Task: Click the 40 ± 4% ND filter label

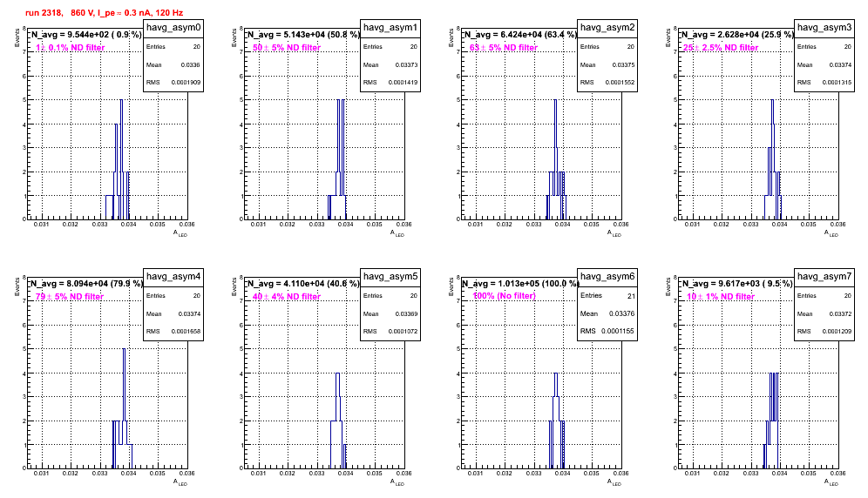Action: [x=287, y=297]
